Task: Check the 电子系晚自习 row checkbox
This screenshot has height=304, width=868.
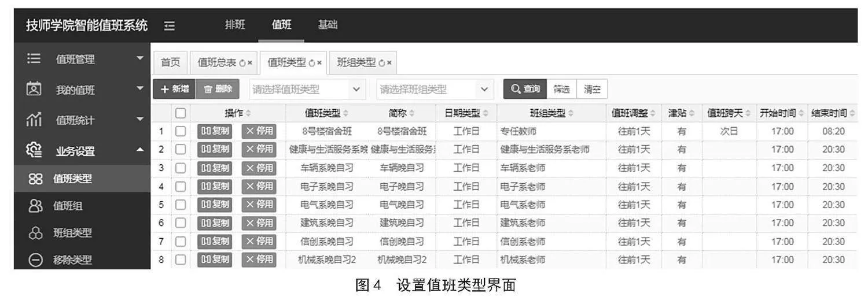Action: click(x=181, y=187)
